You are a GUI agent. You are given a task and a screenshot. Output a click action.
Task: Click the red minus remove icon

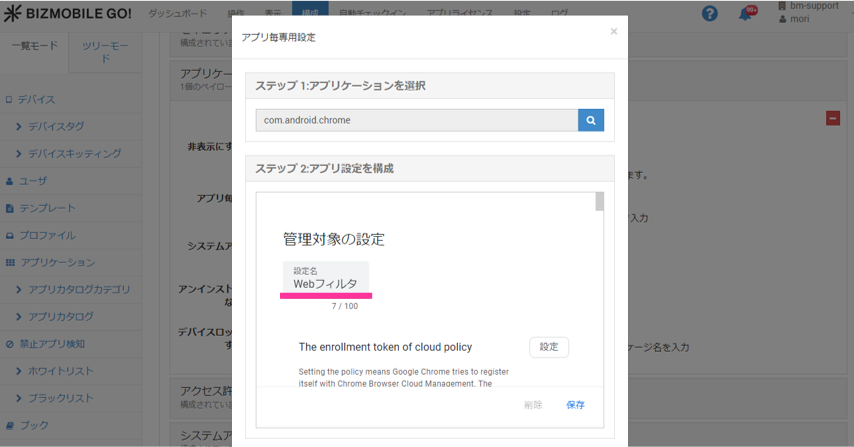833,118
